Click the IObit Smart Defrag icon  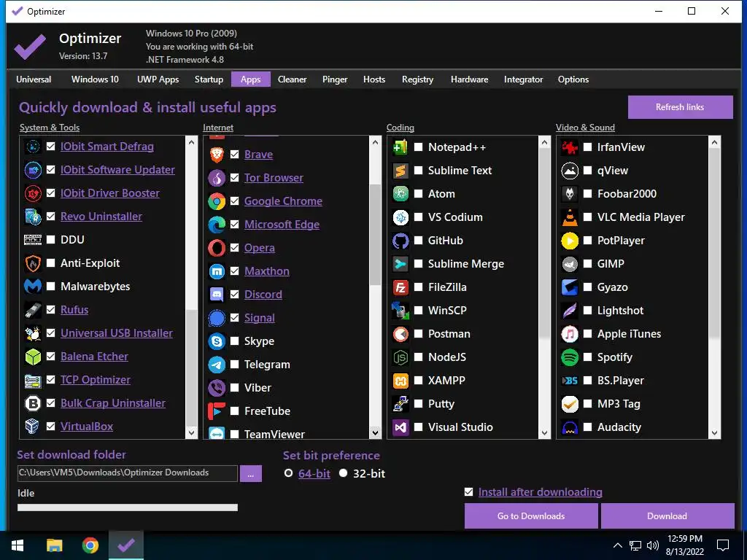click(x=33, y=147)
